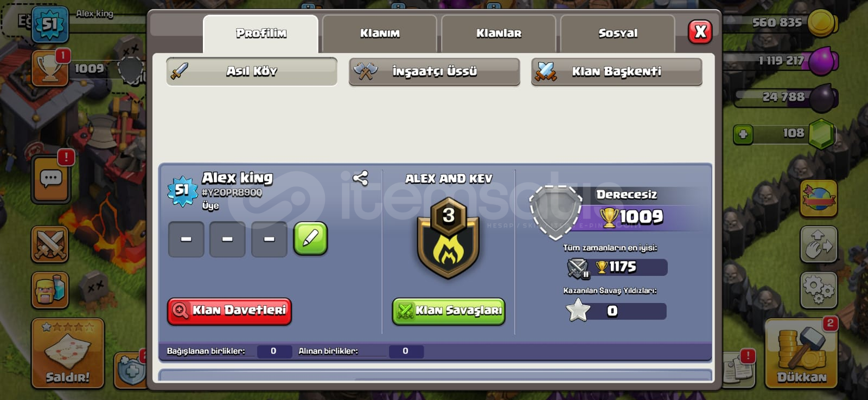This screenshot has height=400, width=868.
Task: Open the Sosyal tab
Action: pos(618,34)
